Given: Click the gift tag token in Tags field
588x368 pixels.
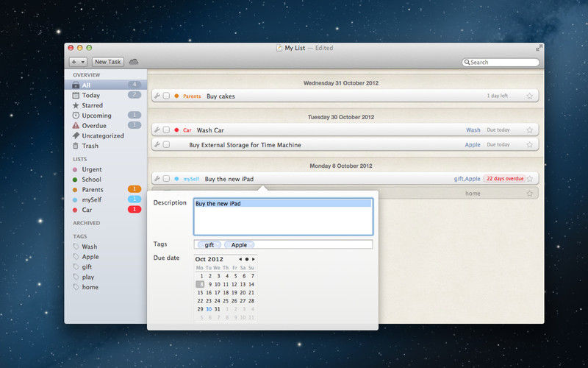Looking at the screenshot, I should pyautogui.click(x=209, y=245).
